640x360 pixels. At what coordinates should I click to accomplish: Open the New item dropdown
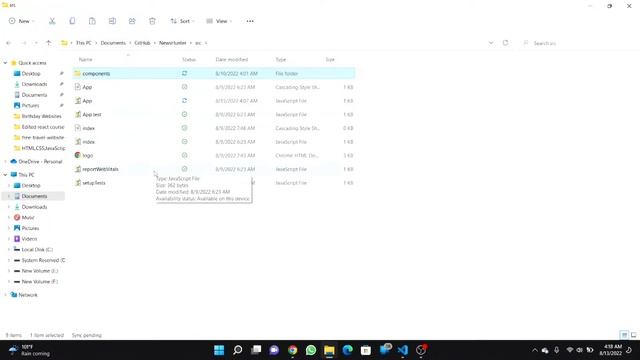pos(21,21)
